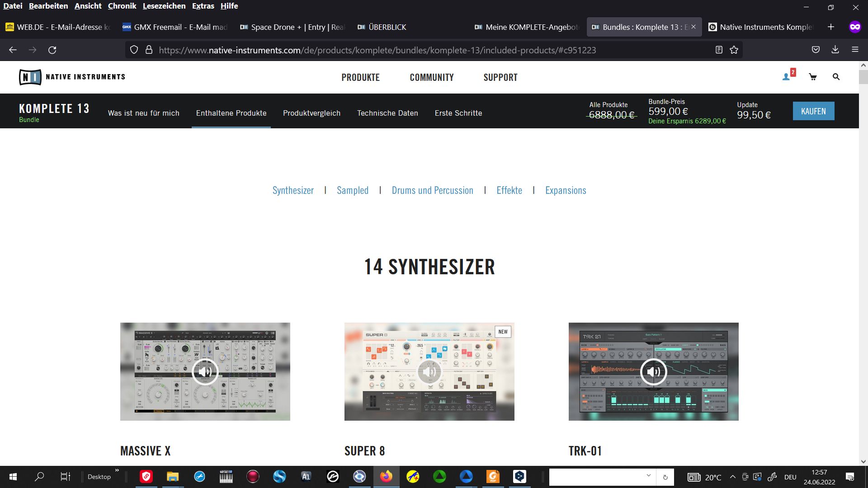868x488 pixels.
Task: Jump to the Sampled category
Action: click(x=353, y=190)
